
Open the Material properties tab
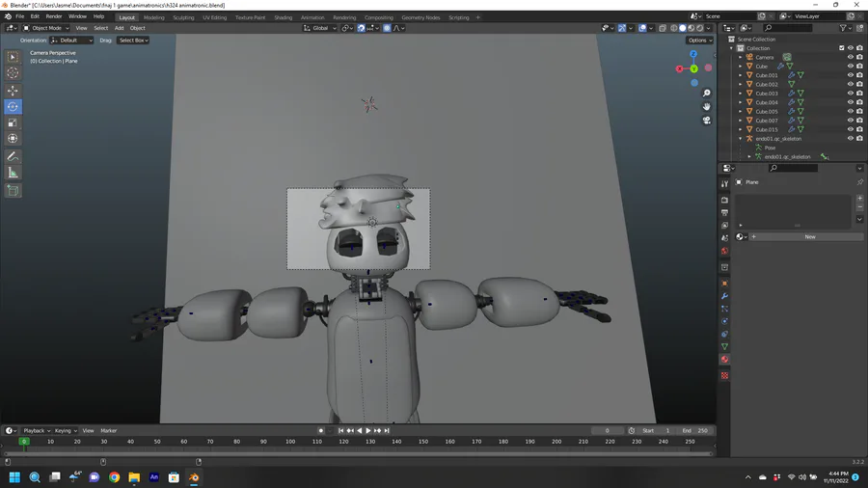tap(724, 360)
